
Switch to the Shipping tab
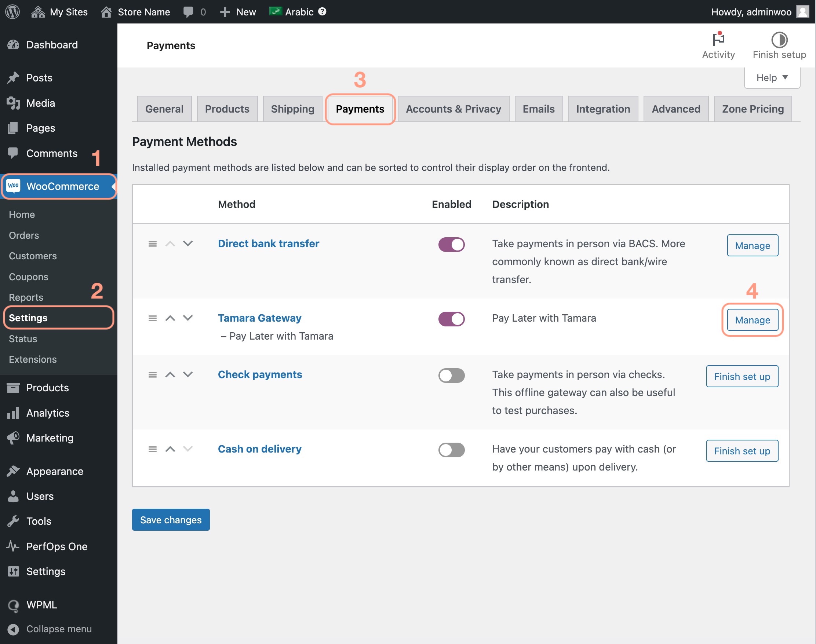(x=292, y=109)
